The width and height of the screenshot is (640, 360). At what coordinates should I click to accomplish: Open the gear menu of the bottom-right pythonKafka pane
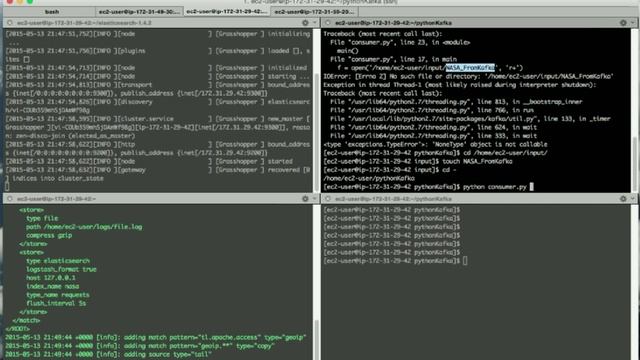[x=623, y=199]
